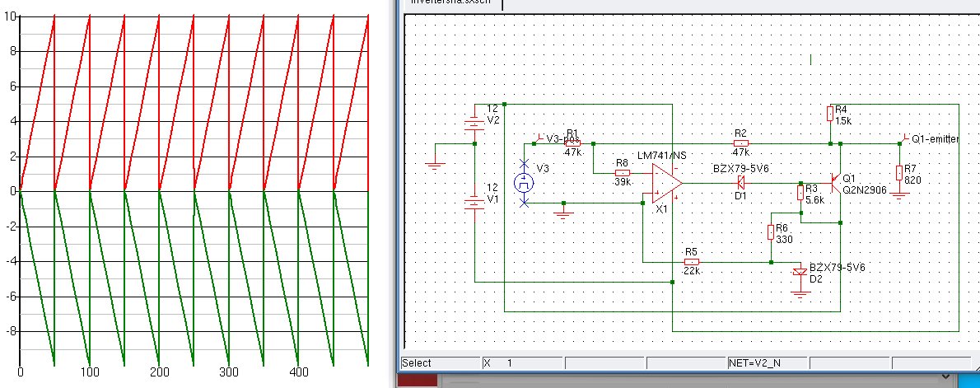
Task: Click the R4 15k resistor
Action: (829, 115)
